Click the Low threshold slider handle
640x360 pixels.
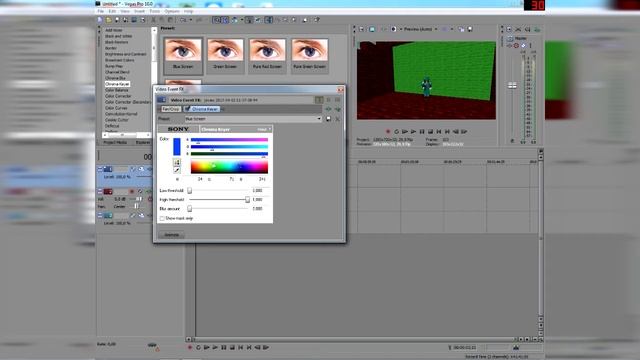click(189, 191)
